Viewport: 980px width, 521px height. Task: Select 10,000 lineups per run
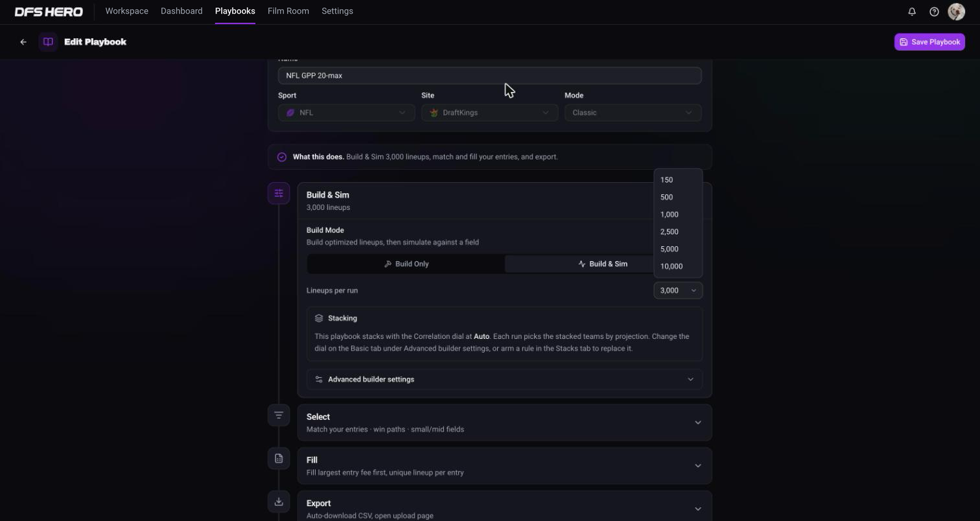click(x=678, y=266)
